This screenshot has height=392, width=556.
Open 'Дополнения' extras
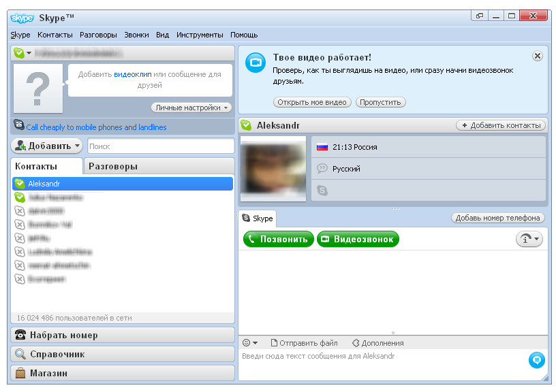point(378,343)
